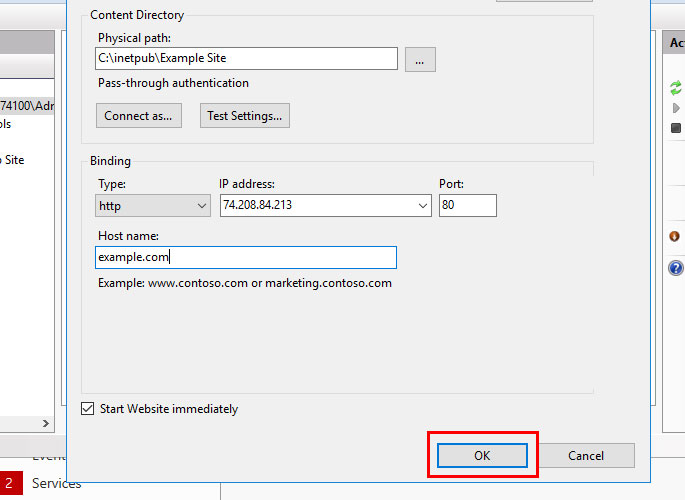The image size is (685, 500).
Task: Browse for physical path with ellipsis button
Action: tap(420, 59)
